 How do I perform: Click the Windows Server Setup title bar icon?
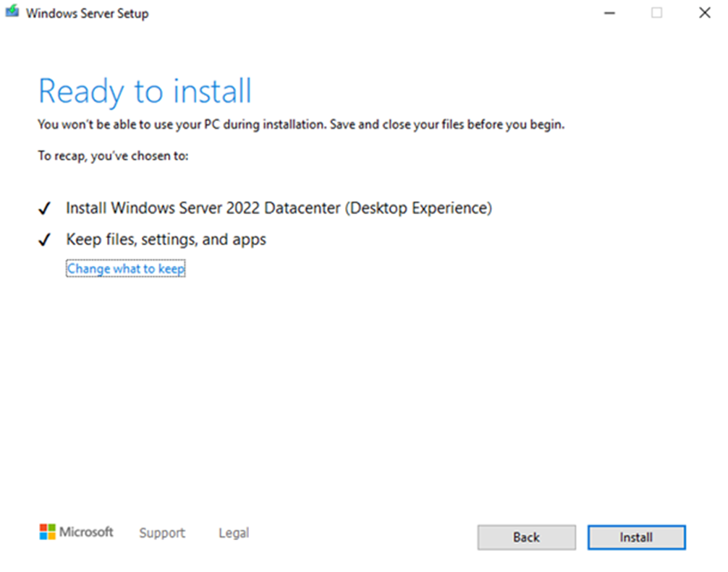12,13
